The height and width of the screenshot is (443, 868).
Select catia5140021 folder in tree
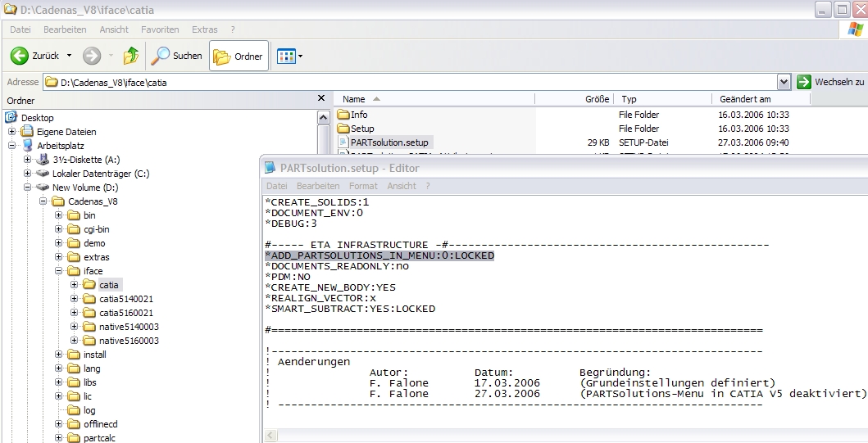point(126,299)
